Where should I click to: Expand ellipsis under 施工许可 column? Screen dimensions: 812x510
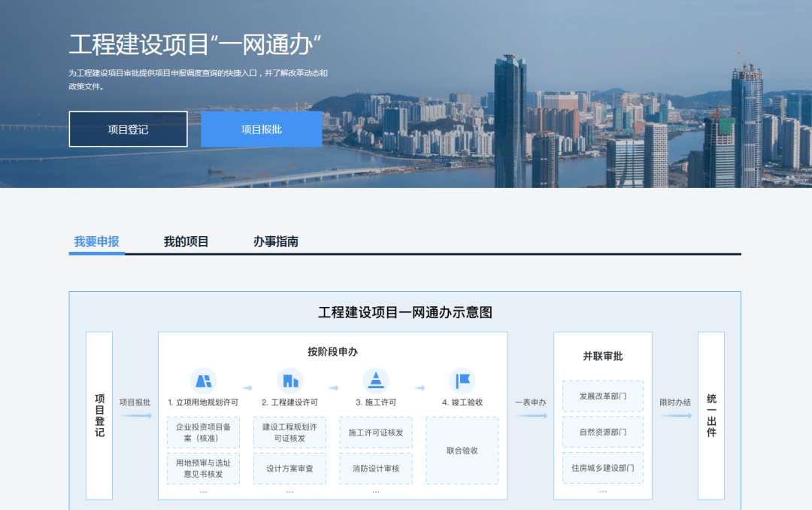[376, 491]
